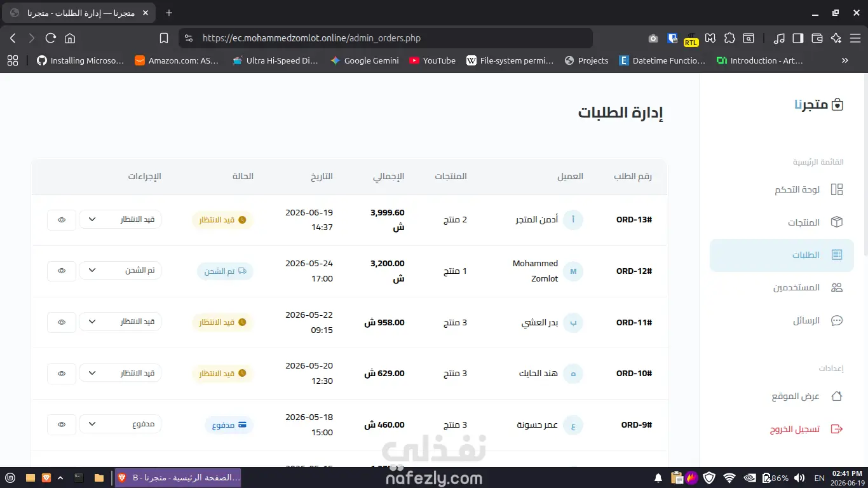868x488 pixels.
Task: Open Installing Microso... GitHub bookmark
Action: (x=80, y=60)
